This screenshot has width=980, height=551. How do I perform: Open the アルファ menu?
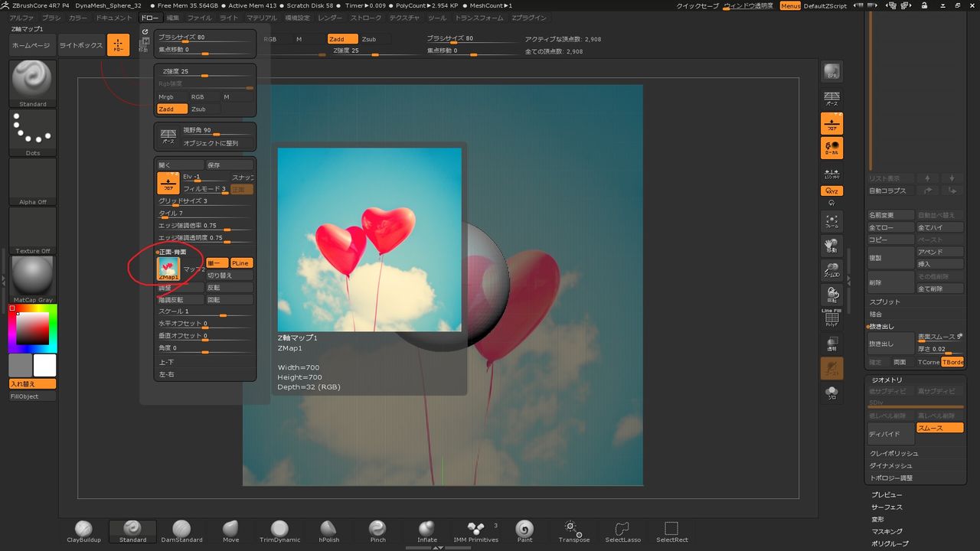[x=21, y=18]
